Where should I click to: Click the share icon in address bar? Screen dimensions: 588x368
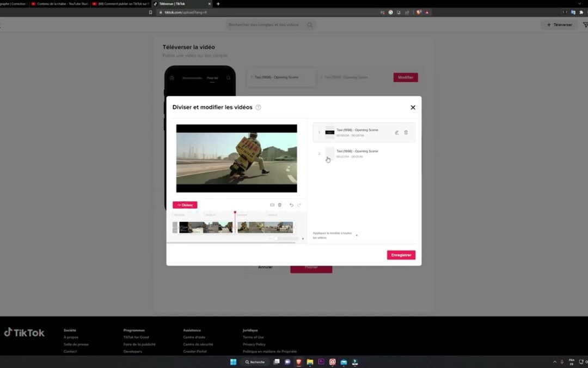[x=407, y=13]
